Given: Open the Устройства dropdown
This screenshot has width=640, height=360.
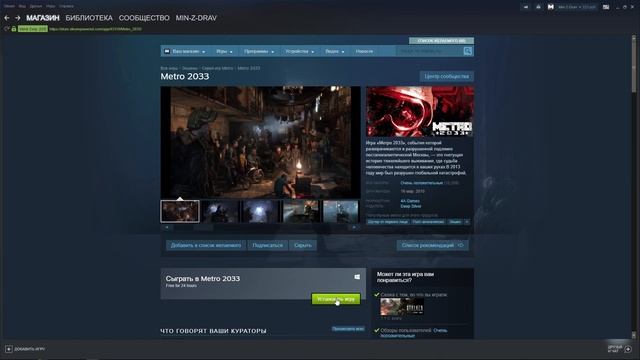Looking at the screenshot, I should tap(300, 51).
